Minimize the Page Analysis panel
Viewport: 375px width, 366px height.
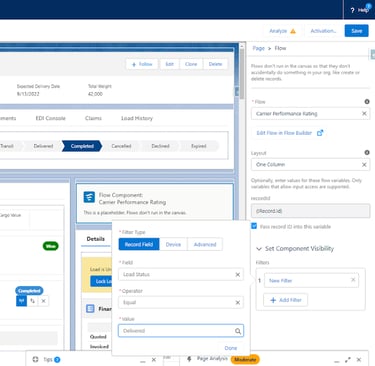point(337,361)
